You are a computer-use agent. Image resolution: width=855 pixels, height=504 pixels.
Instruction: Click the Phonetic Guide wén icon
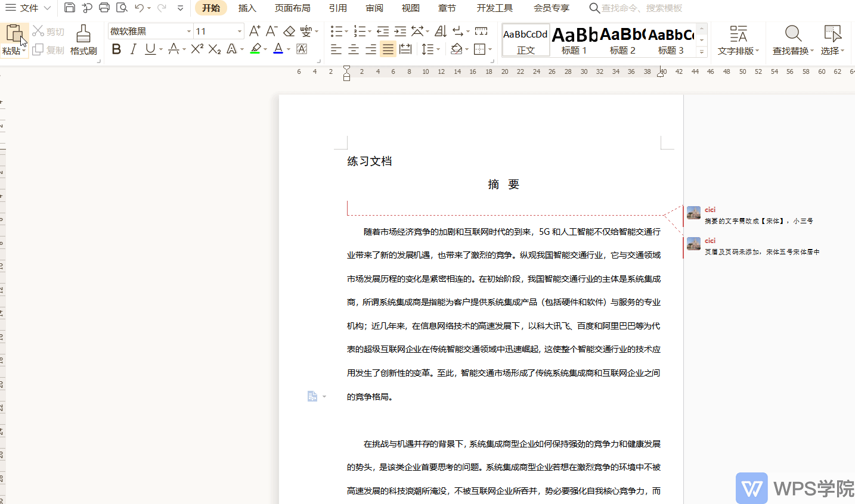[306, 31]
